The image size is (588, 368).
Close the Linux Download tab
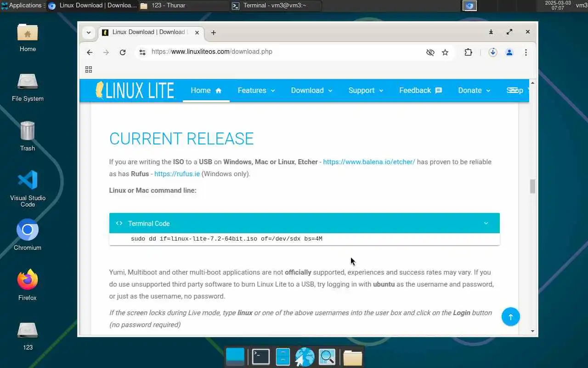[197, 32]
